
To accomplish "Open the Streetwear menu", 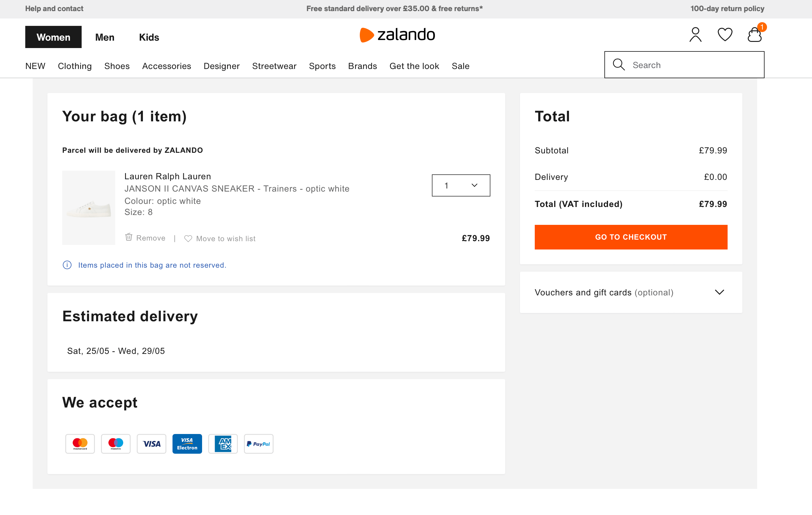I will coord(274,66).
